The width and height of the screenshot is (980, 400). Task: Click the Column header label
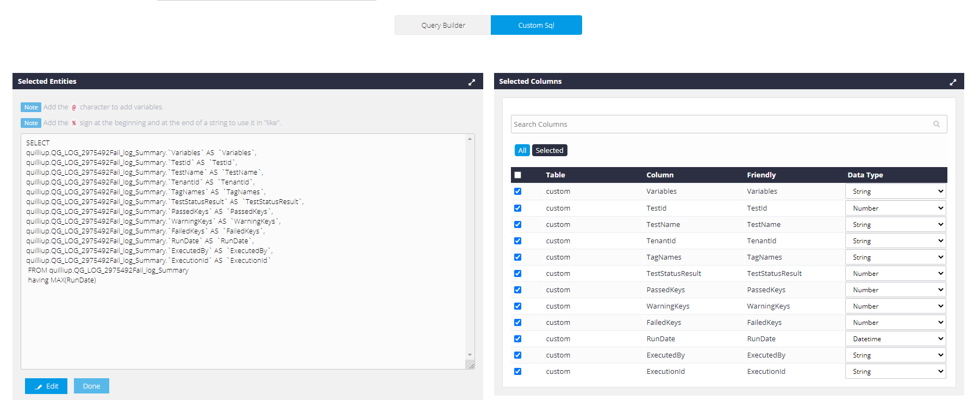tap(660, 175)
